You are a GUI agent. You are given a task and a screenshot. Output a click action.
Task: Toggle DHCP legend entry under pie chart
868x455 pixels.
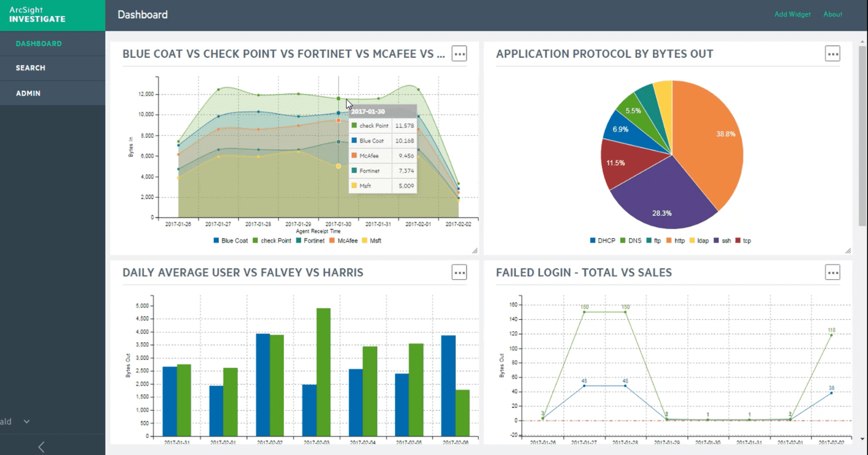(603, 241)
